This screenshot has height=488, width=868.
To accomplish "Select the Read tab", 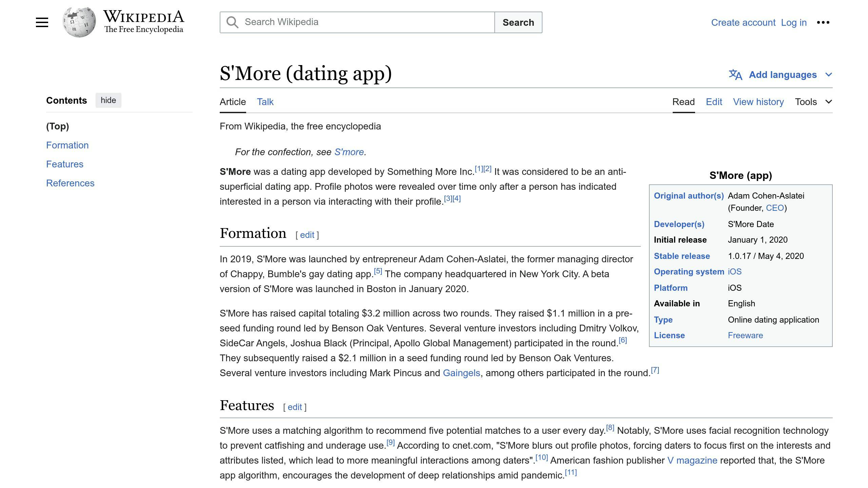I will click(684, 102).
